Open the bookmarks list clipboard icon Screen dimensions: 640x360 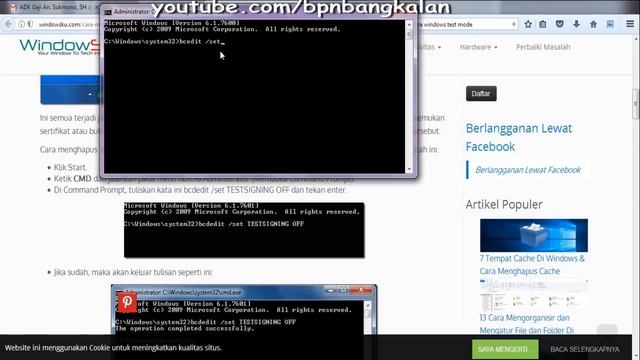click(542, 24)
